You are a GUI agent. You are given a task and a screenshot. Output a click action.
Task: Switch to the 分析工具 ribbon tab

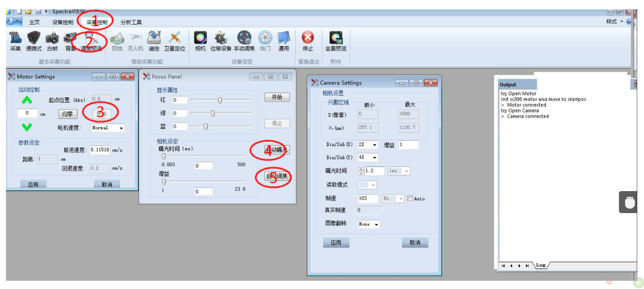[x=131, y=22]
